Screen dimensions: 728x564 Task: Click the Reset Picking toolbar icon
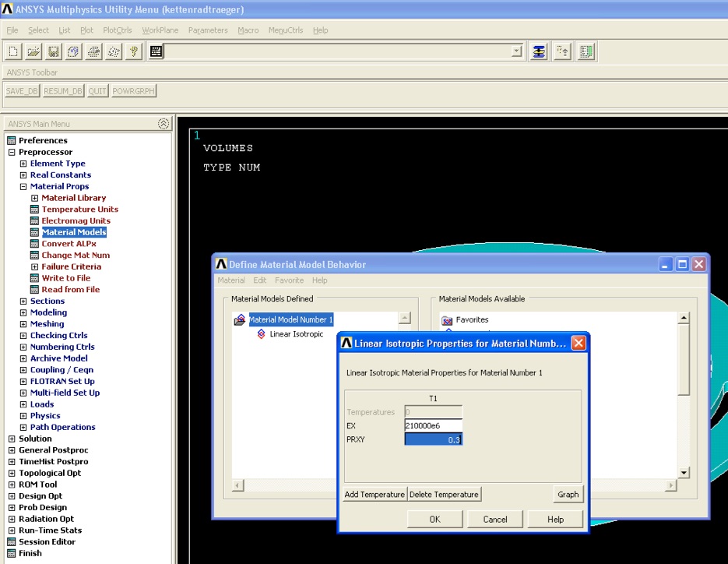click(562, 51)
